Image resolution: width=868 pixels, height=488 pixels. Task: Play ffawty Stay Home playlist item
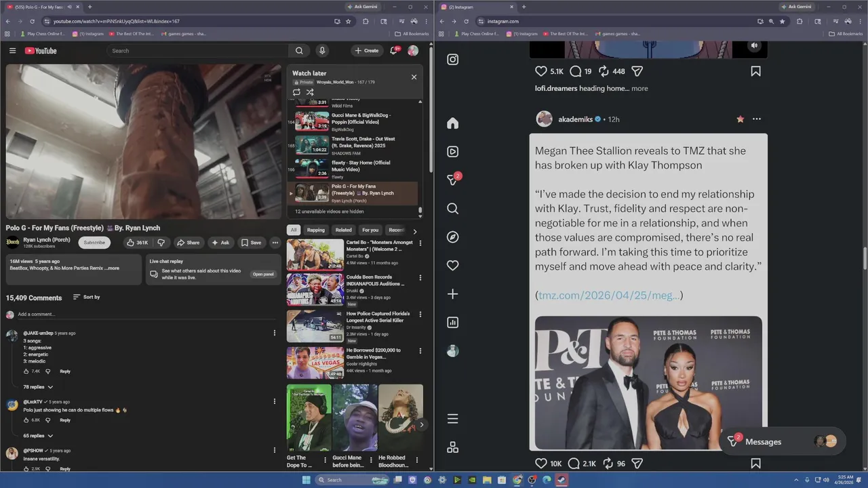tap(353, 169)
